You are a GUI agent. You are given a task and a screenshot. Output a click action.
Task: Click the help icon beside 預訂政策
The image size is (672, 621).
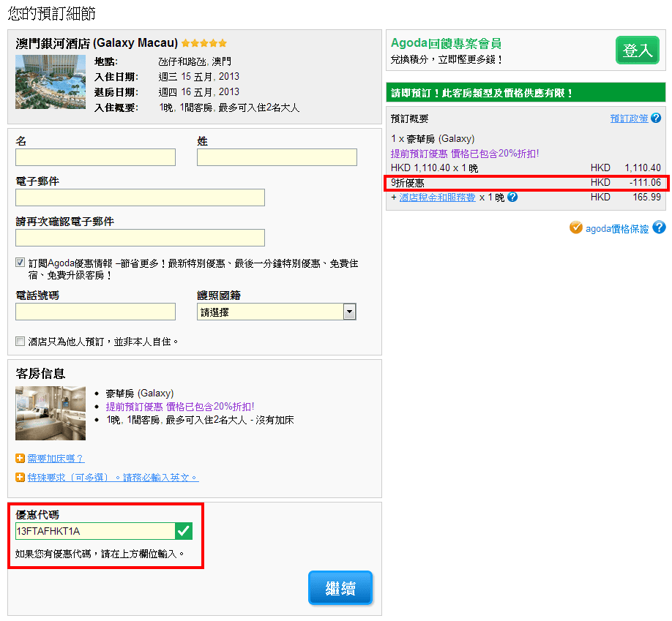[x=656, y=118]
